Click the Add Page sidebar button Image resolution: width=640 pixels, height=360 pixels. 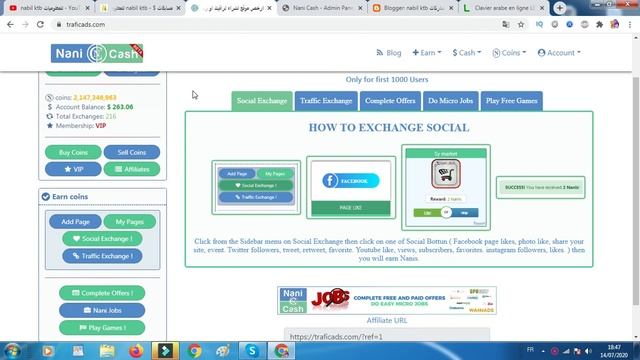[75, 222]
